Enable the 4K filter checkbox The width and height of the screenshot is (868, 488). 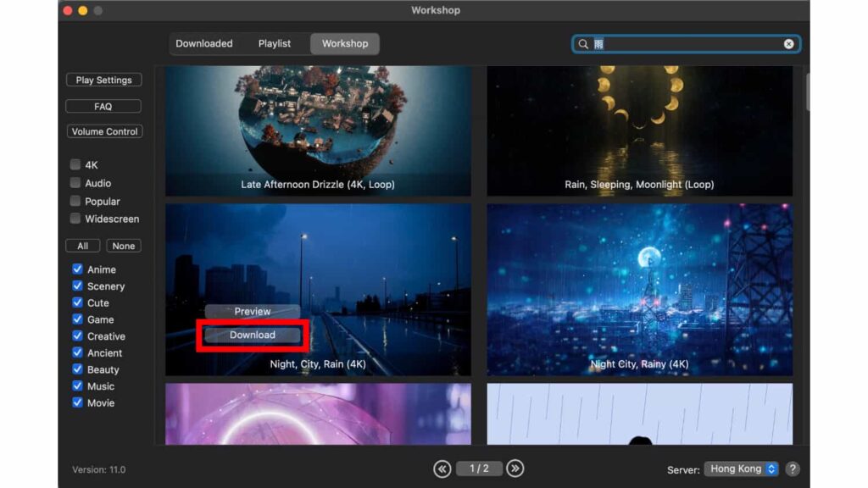(75, 164)
